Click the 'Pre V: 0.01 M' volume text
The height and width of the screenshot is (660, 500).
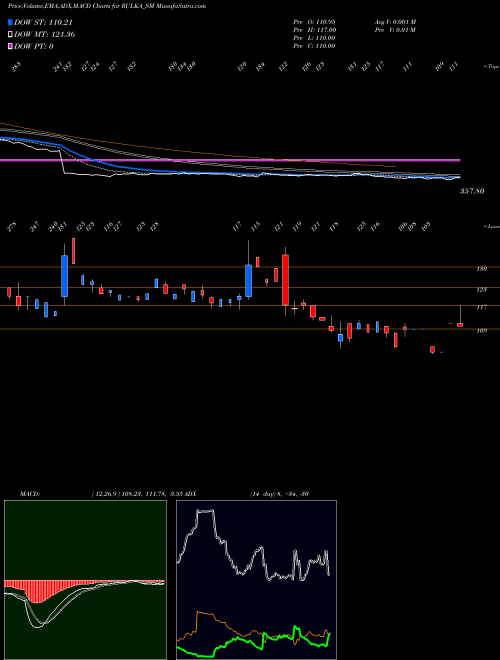[395, 30]
